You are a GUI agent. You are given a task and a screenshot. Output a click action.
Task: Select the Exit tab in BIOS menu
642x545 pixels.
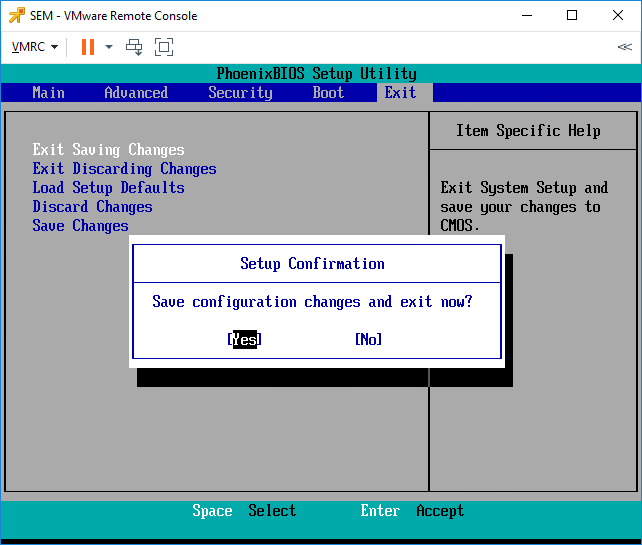[x=400, y=93]
